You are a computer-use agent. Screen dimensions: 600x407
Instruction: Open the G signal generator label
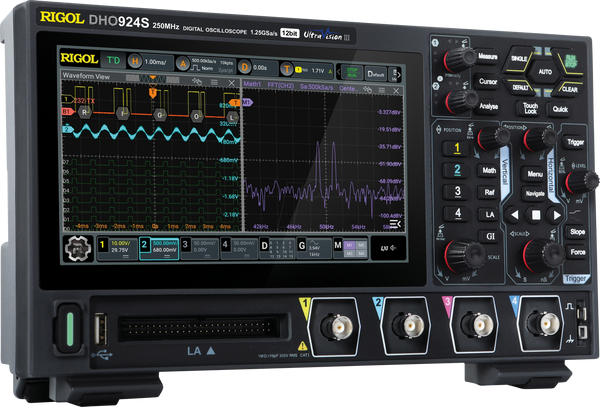pyautogui.click(x=314, y=249)
